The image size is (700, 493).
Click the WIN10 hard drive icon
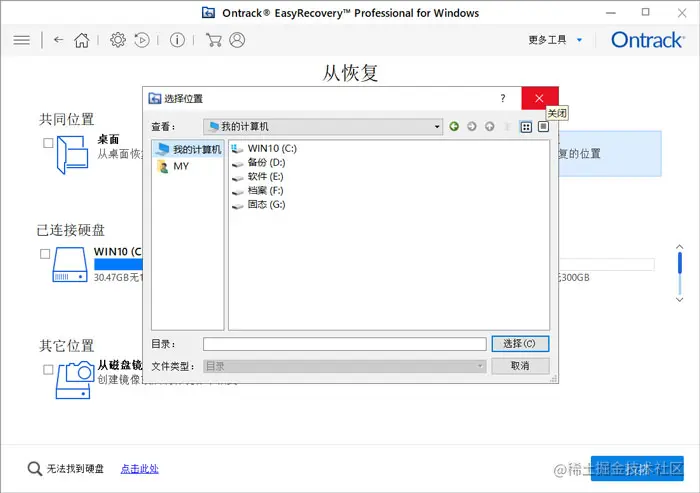[x=70, y=265]
